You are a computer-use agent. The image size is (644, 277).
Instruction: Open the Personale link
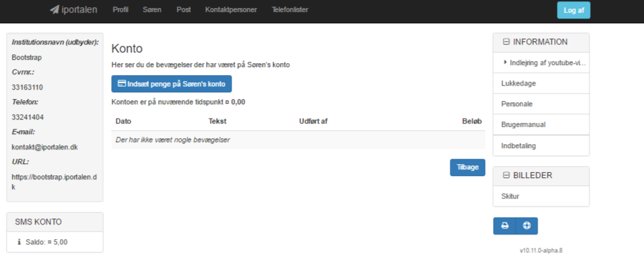pyautogui.click(x=517, y=104)
